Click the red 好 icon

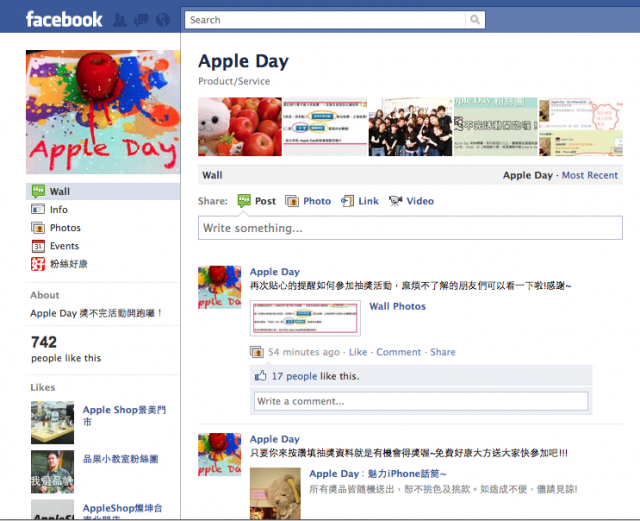38,264
